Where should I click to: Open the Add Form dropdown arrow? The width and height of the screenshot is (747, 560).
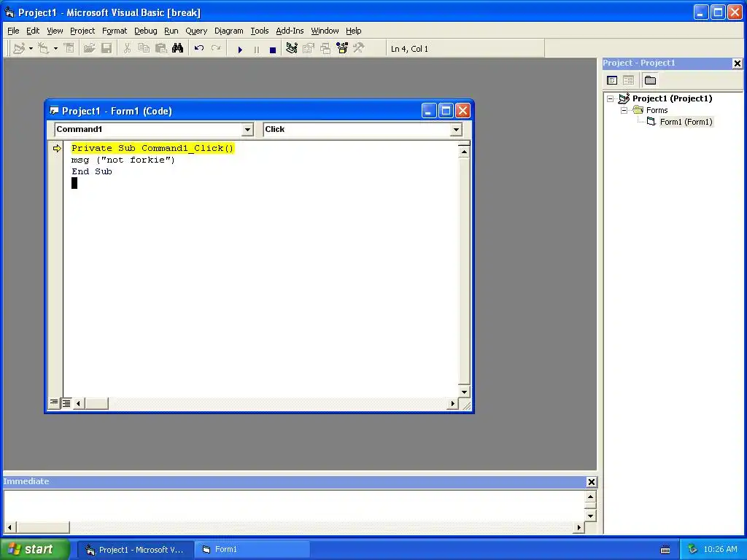click(x=55, y=49)
